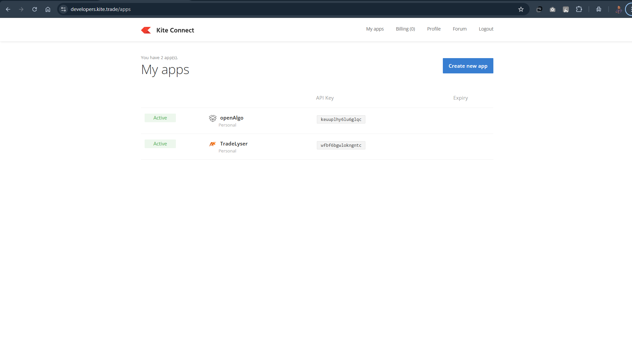Open the Billing (0) page
The width and height of the screenshot is (632, 364).
coord(405,29)
